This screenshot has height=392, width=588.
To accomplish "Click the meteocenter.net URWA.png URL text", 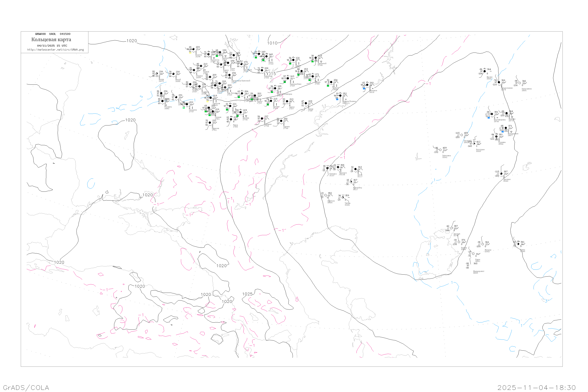I will click(55, 50).
